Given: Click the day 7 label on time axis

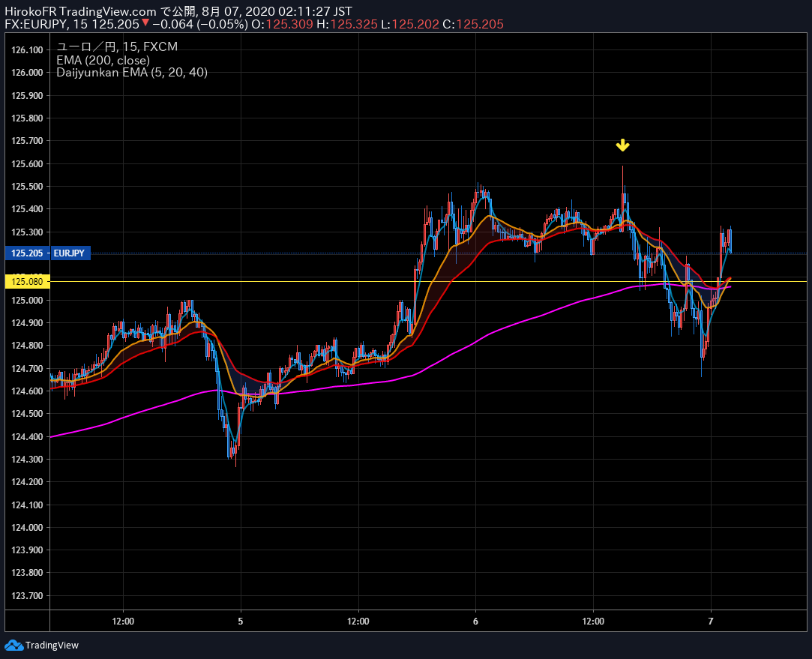Looking at the screenshot, I should [711, 622].
